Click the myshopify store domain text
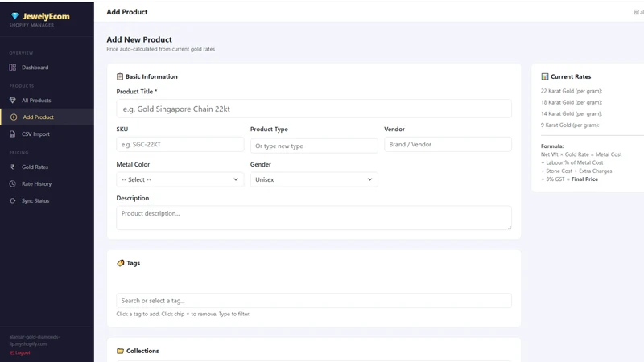 (35, 340)
